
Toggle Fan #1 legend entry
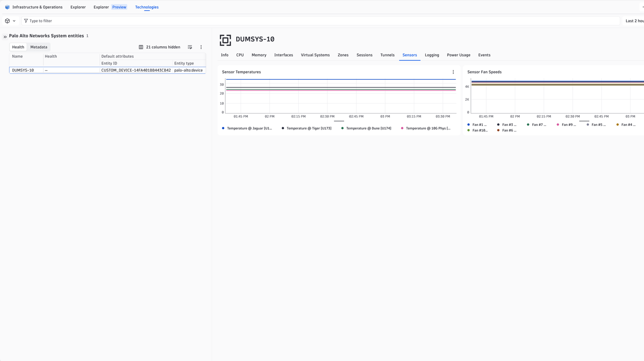coord(477,125)
